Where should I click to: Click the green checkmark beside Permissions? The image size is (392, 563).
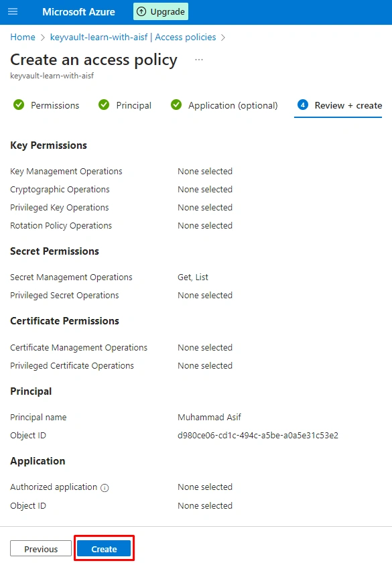coord(19,105)
